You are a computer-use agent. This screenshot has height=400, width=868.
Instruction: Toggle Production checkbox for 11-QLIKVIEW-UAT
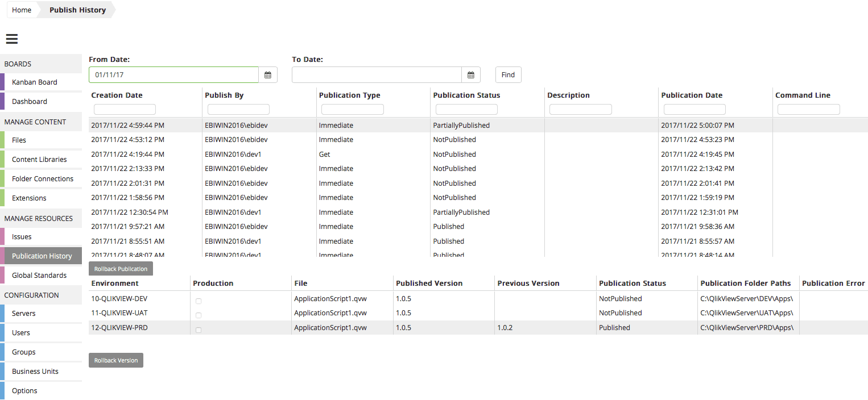(198, 315)
